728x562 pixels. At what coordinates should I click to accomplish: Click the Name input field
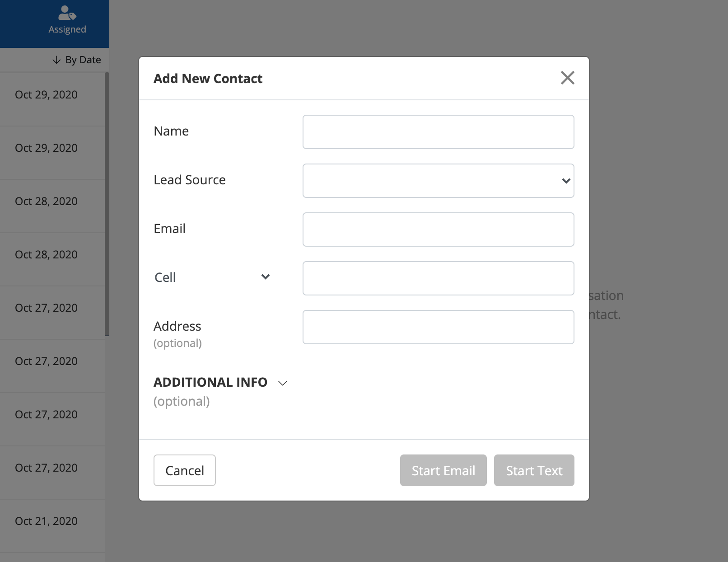438,132
